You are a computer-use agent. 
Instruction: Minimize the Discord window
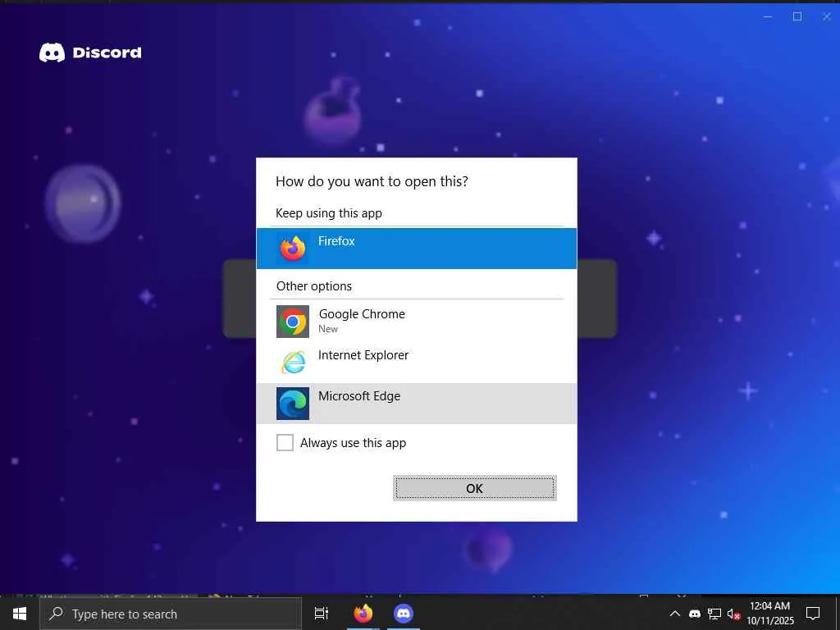pos(768,16)
